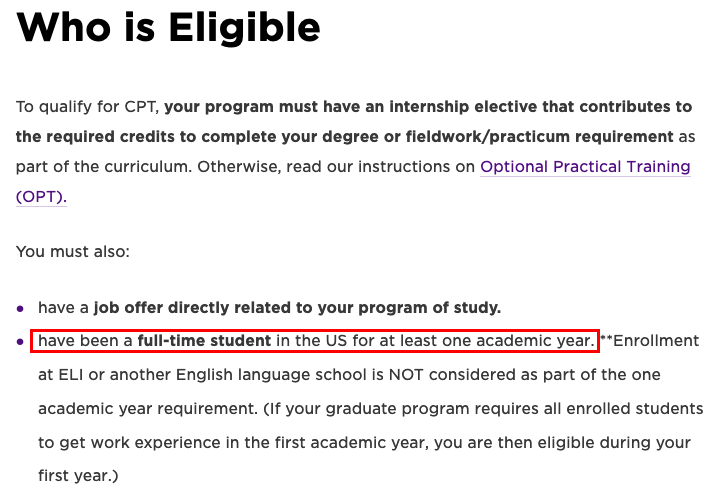Open the Optional Practical Training link
716x495 pixels.
click(x=585, y=167)
